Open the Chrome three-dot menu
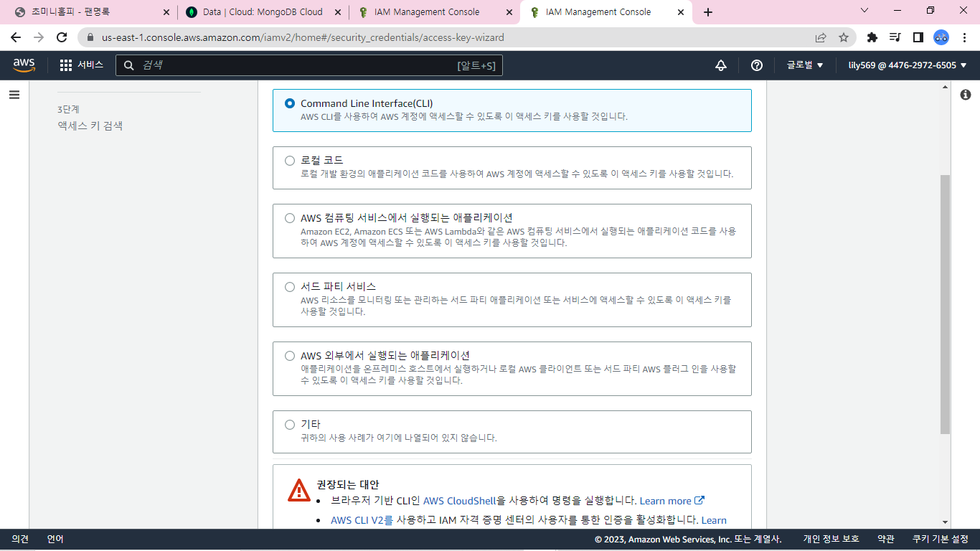 (963, 37)
